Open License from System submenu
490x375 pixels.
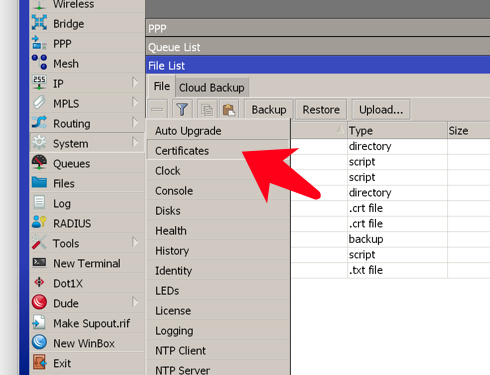[218, 311]
